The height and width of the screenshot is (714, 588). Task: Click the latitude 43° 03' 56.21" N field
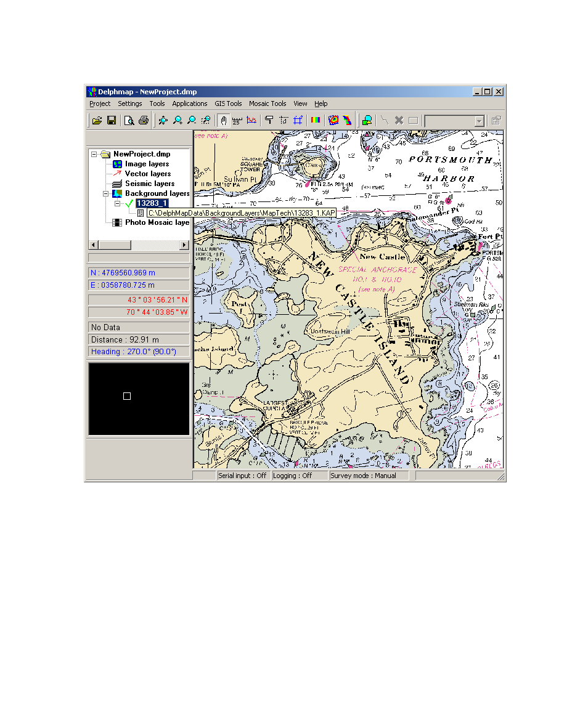139,299
